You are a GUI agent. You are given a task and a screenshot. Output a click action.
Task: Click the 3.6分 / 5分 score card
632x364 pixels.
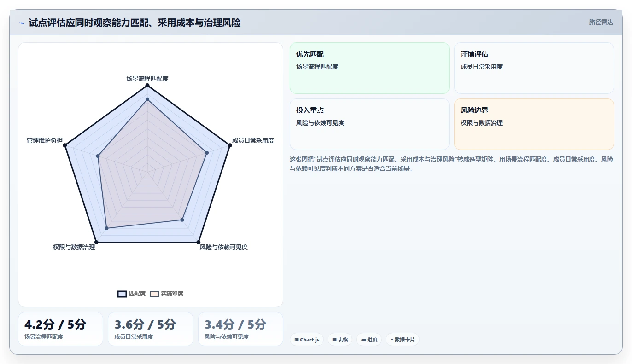(151, 329)
